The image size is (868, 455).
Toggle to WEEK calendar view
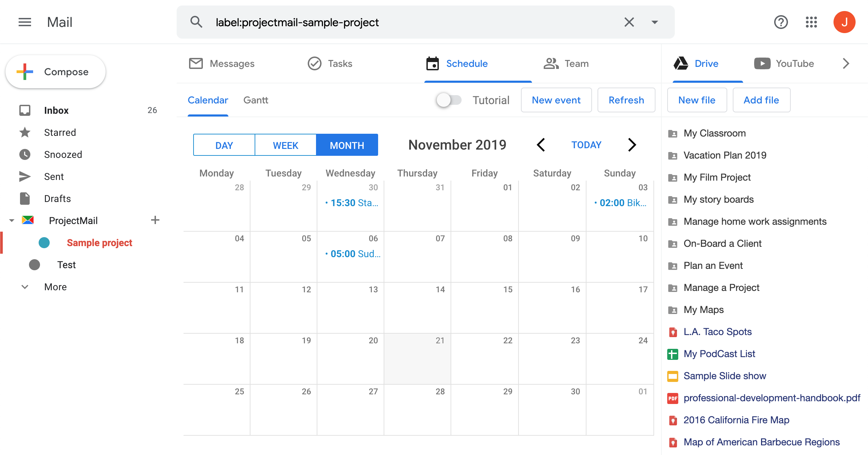[286, 145]
